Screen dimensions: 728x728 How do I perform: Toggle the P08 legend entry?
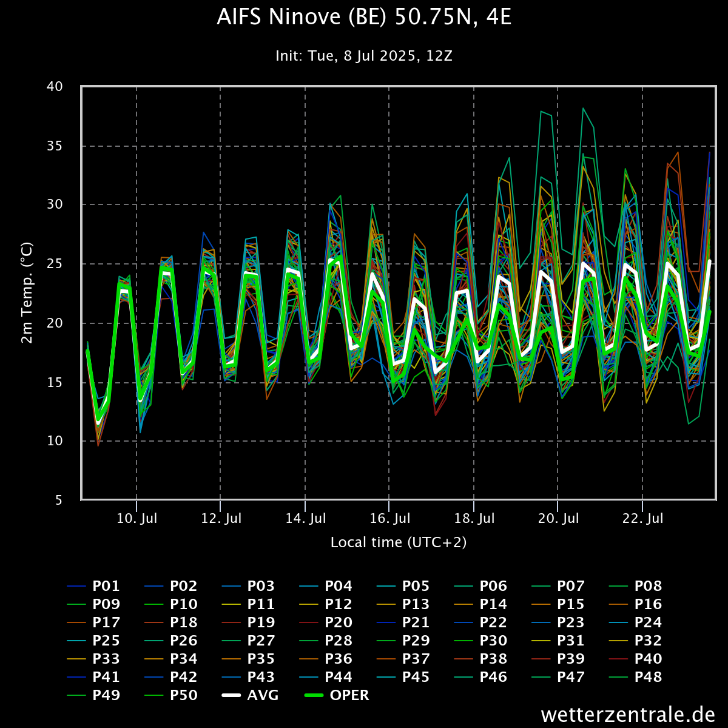coord(636,586)
